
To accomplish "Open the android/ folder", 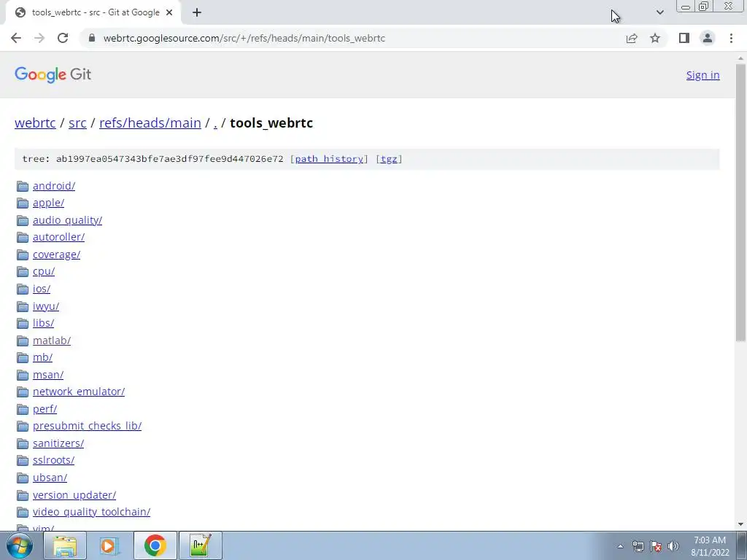I will click(x=54, y=186).
